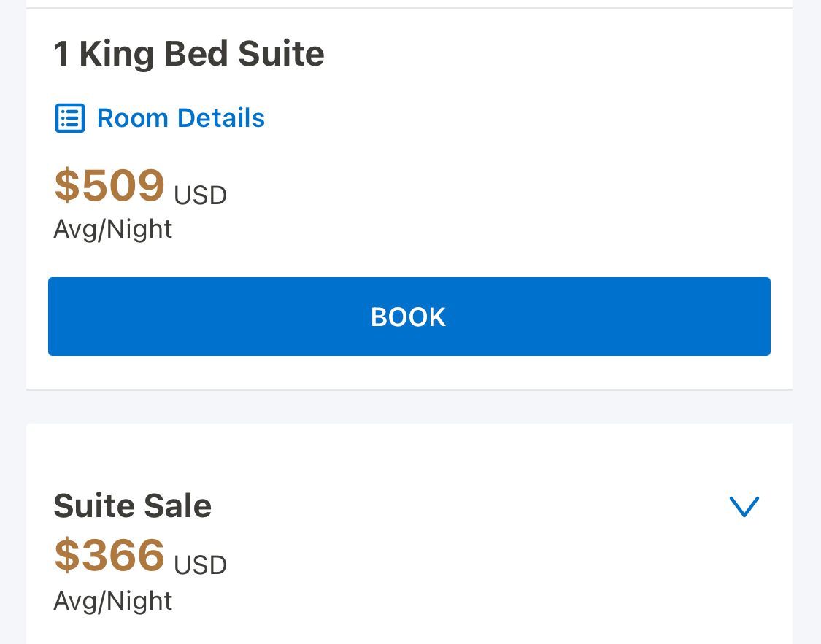Viewport: 821px width, 644px height.
Task: Expand the Suite Sale chevron
Action: [x=744, y=506]
